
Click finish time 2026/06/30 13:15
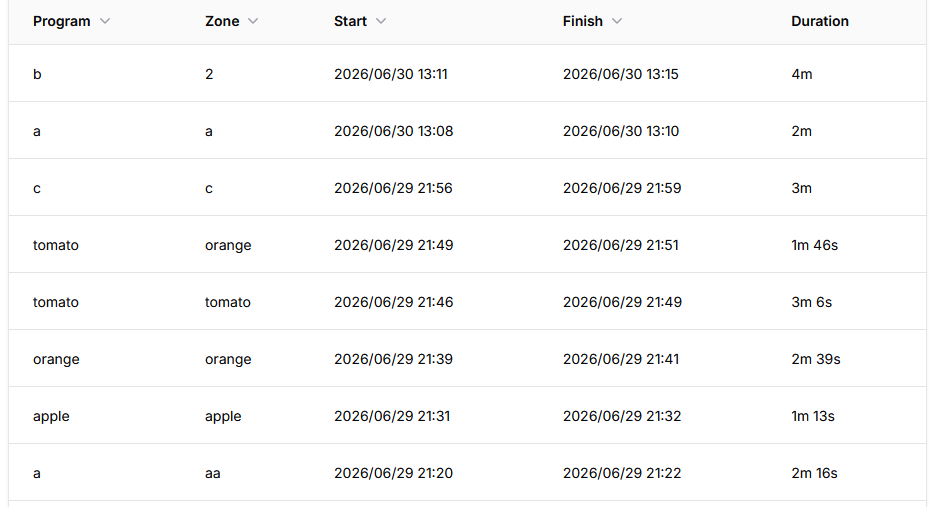pyautogui.click(x=621, y=74)
